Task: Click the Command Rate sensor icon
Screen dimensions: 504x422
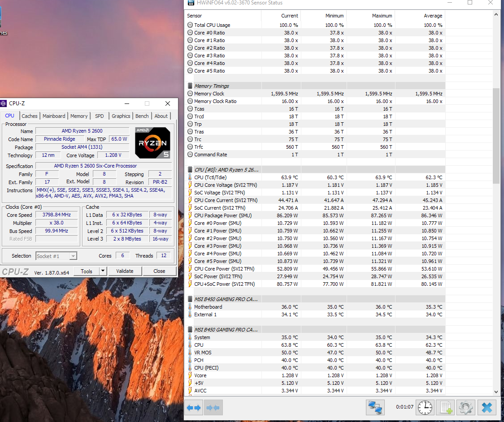Action: (190, 155)
